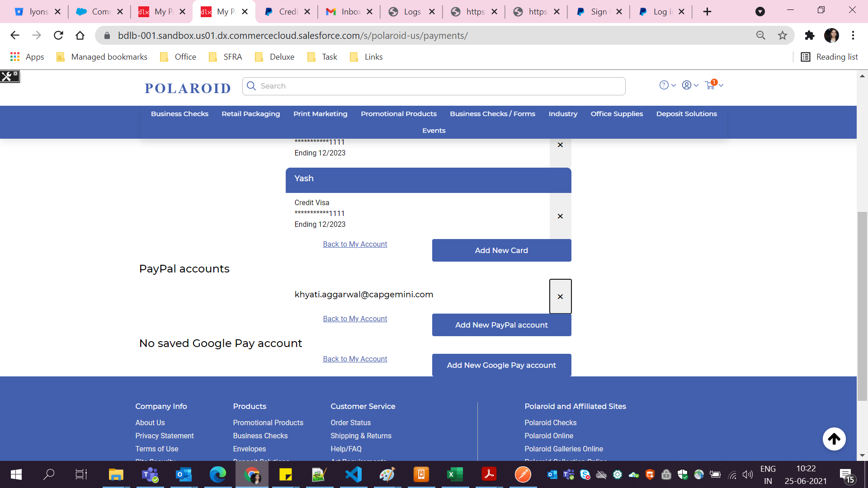Reload the page with refresh icon
This screenshot has width=868, height=488.
point(58,35)
